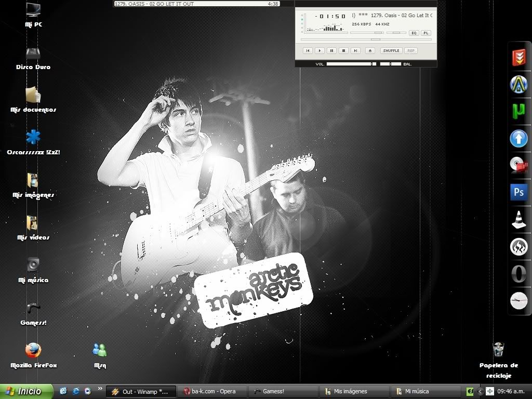Switch to the Winamp taskbar button
The width and height of the screenshot is (532, 399).
click(x=141, y=392)
